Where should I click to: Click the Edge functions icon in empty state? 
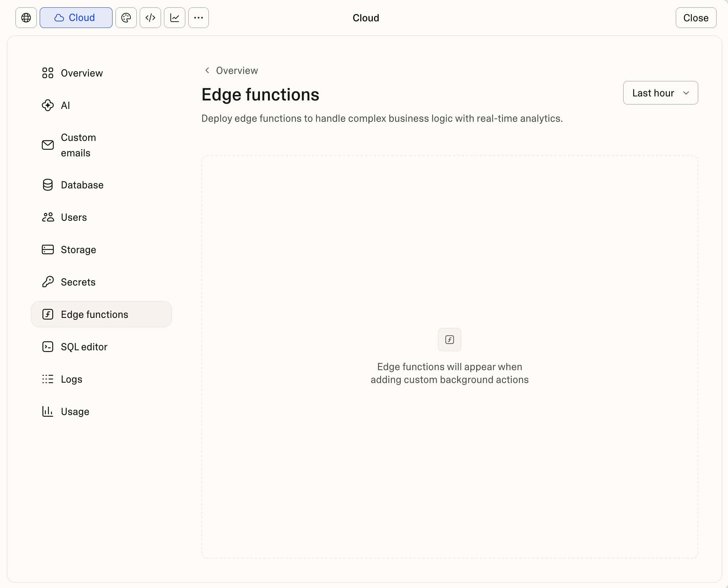coord(449,339)
